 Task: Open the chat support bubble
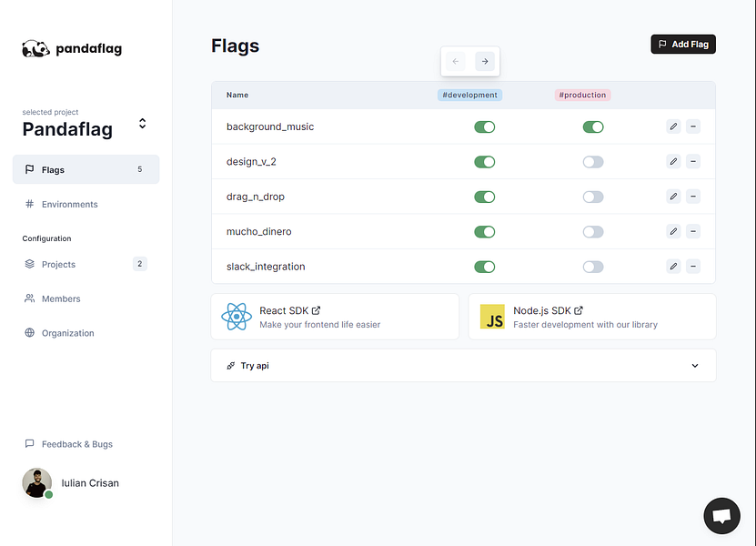click(721, 516)
